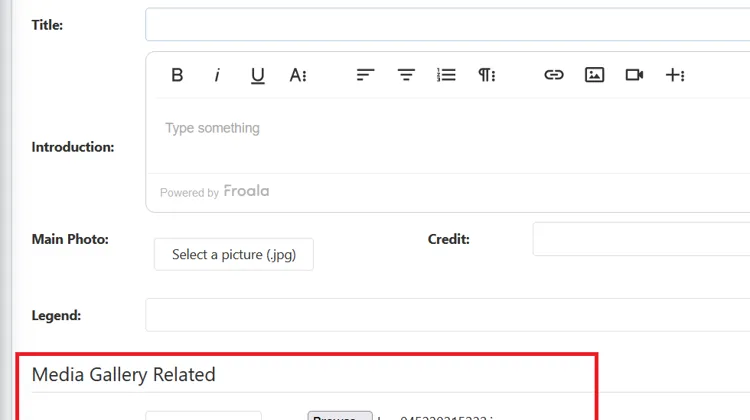Align text to the left

[366, 75]
